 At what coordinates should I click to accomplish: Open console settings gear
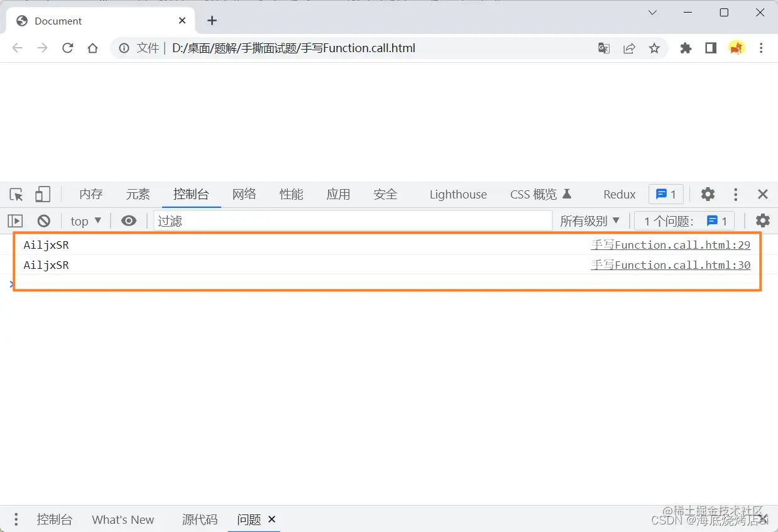coord(762,220)
